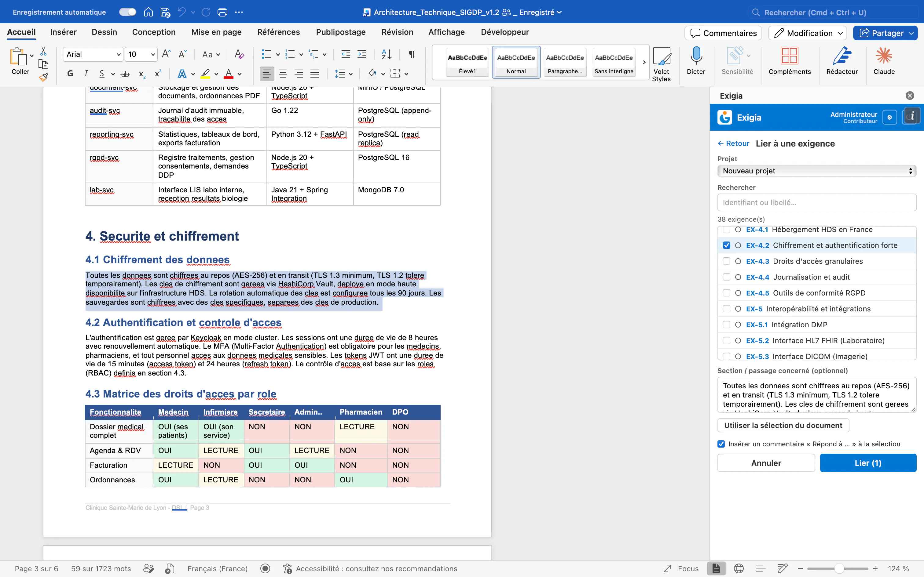The width and height of the screenshot is (924, 577).
Task: Uncheck Insérer un commentaire checkbox
Action: point(721,444)
